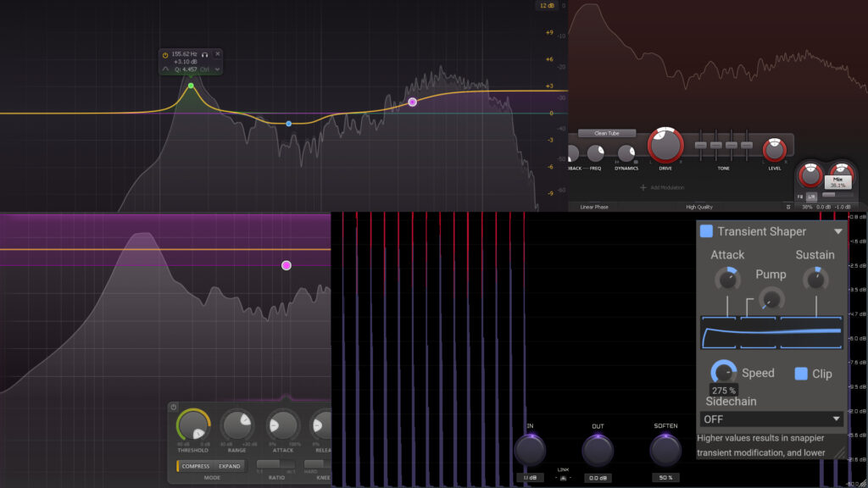The height and width of the screenshot is (488, 868).
Task: Open the Clean Tube style selector
Action: (607, 133)
